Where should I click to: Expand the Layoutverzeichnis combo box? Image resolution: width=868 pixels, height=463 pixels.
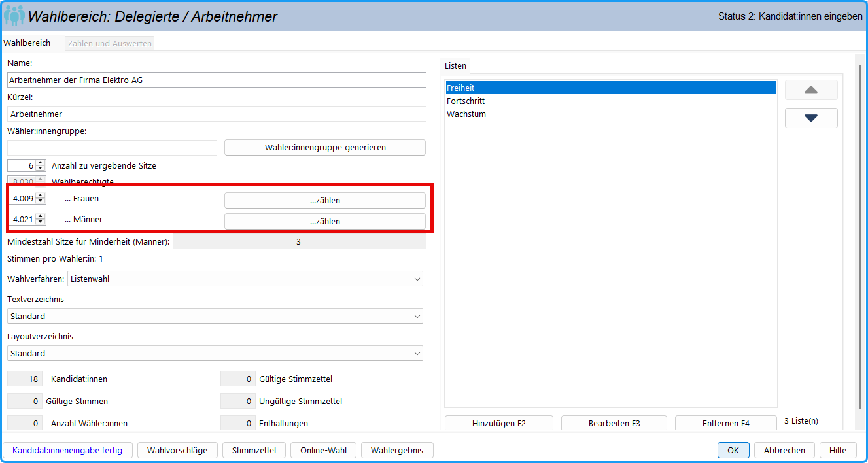click(215, 354)
